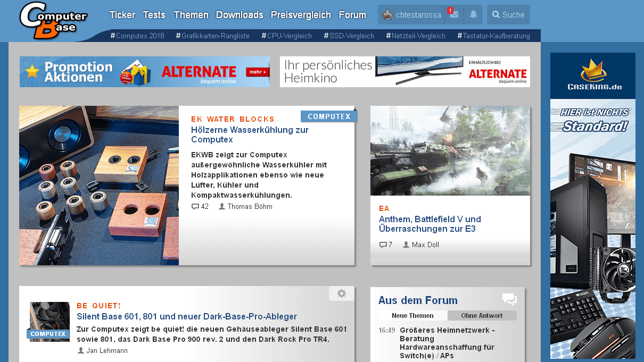Click comment count icon showing 42
Screen dimensions: 644x362
click(195, 206)
